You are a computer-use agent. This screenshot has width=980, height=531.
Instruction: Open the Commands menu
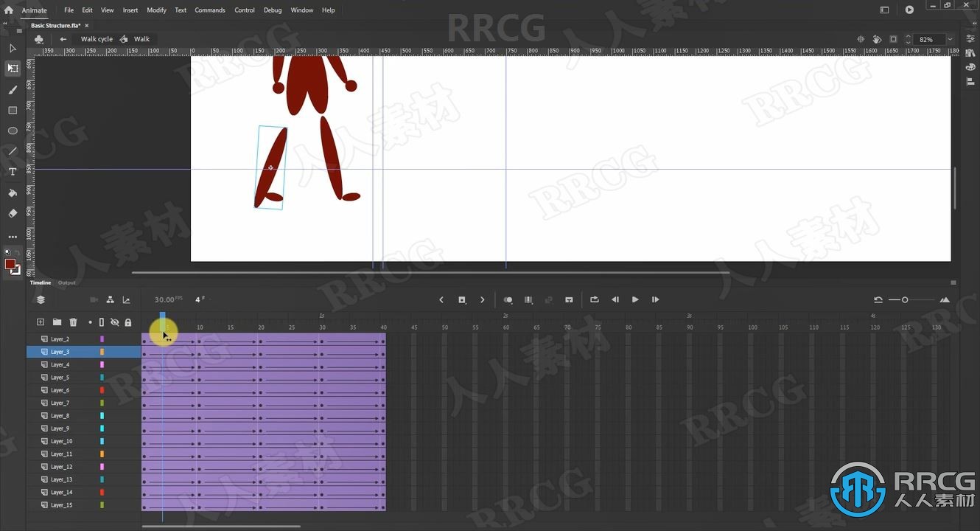[x=210, y=10]
